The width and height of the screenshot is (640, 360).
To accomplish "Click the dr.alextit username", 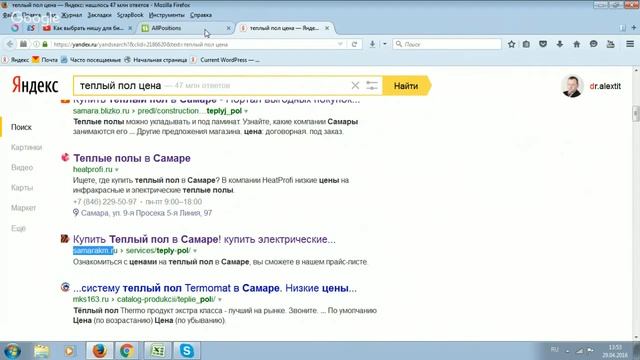I will (605, 87).
